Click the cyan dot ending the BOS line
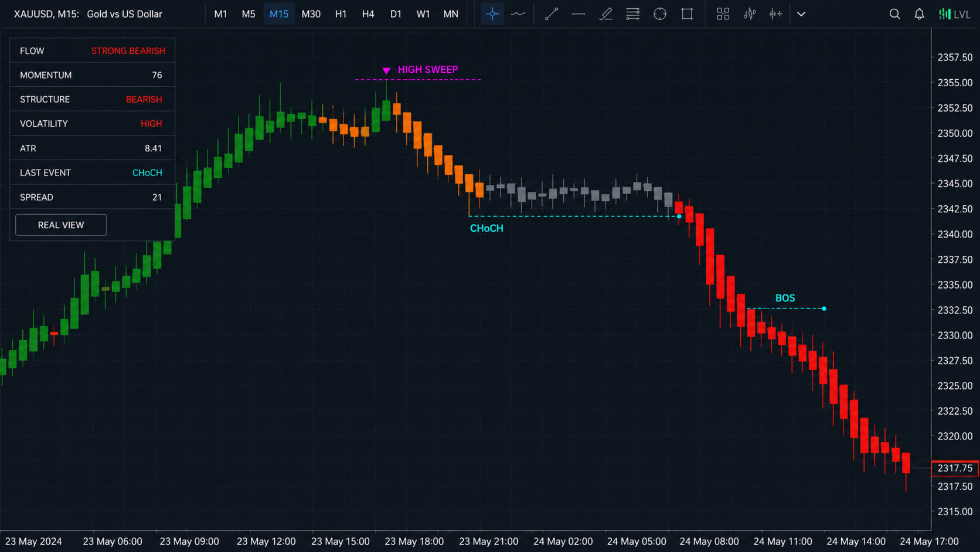Viewport: 980px width, 552px height. pos(824,309)
